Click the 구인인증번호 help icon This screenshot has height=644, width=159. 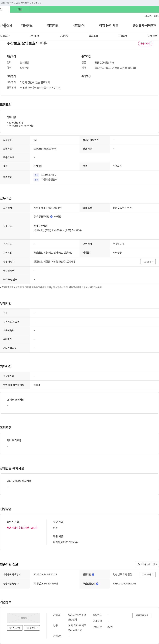click(x=97, y=583)
